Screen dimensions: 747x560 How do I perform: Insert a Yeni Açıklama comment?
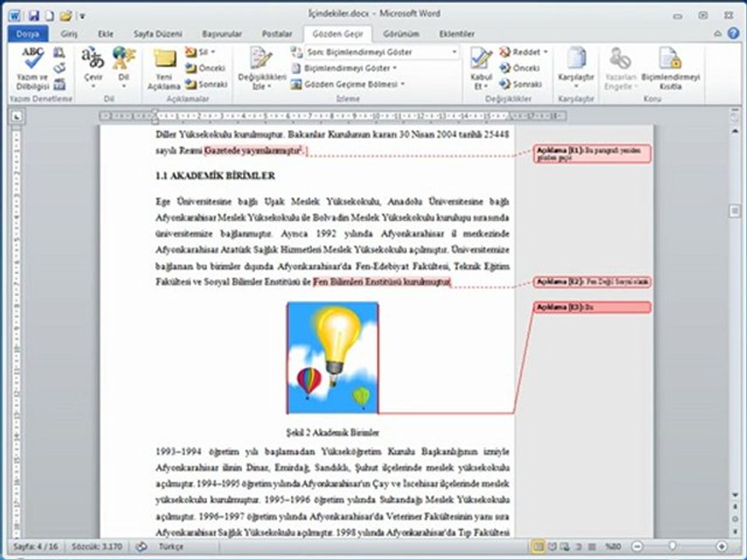[164, 69]
